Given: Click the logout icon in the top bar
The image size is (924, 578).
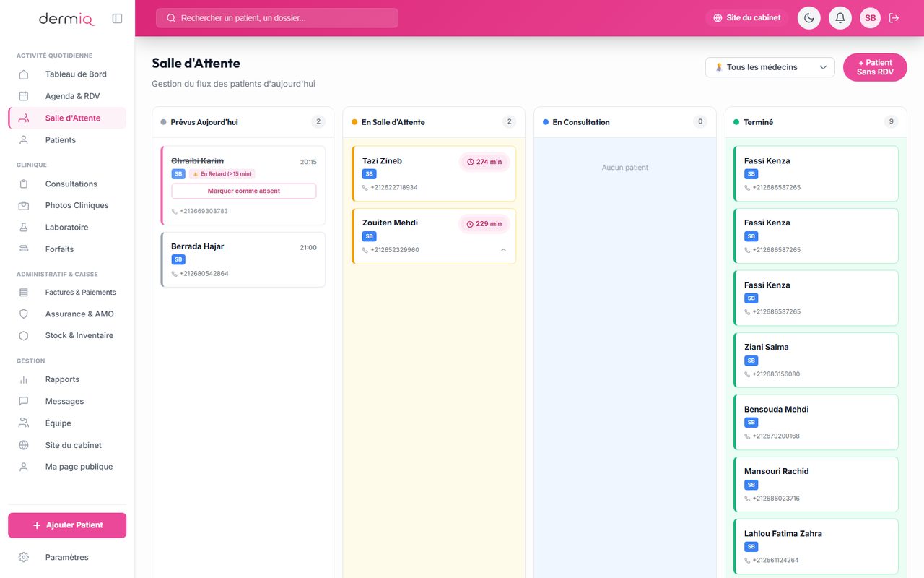Looking at the screenshot, I should 894,18.
